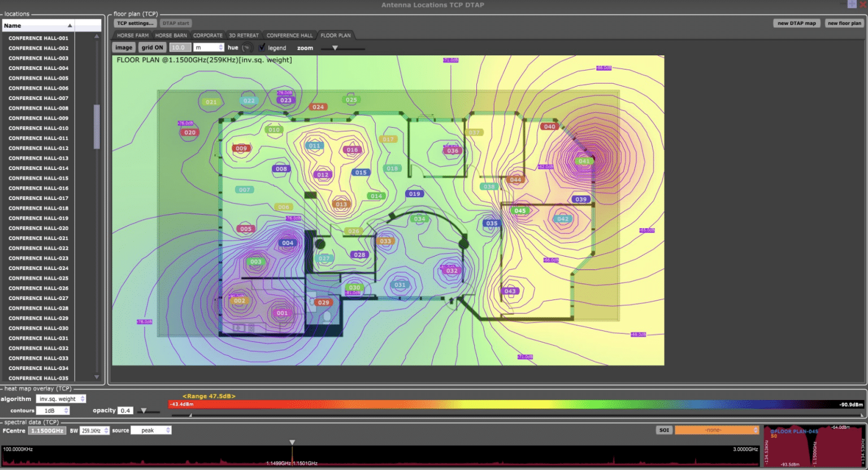Select CONFERENCE HALL-010 in the locations list

coord(37,128)
